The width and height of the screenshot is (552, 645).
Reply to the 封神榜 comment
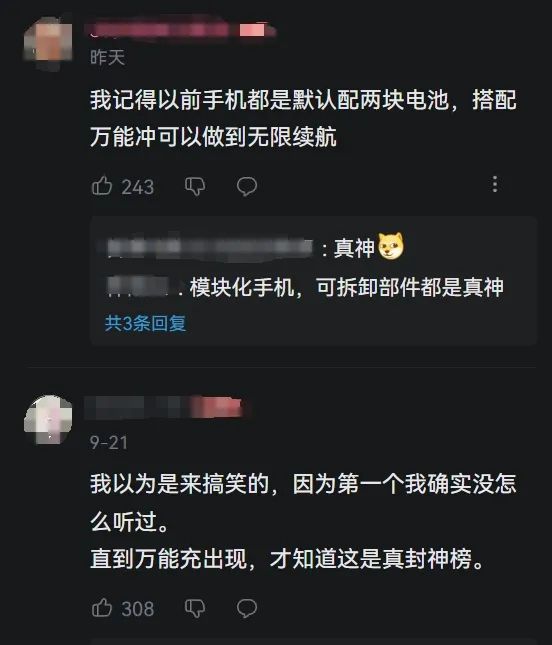247,608
